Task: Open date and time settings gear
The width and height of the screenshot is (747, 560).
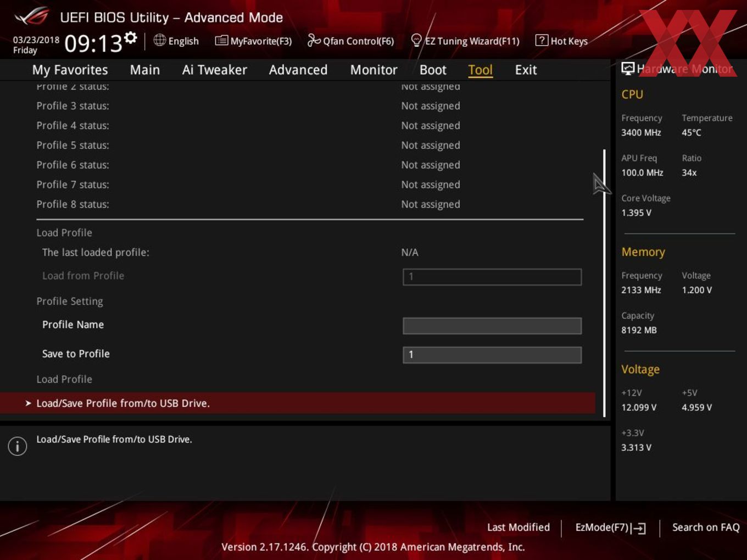Action: [x=130, y=37]
